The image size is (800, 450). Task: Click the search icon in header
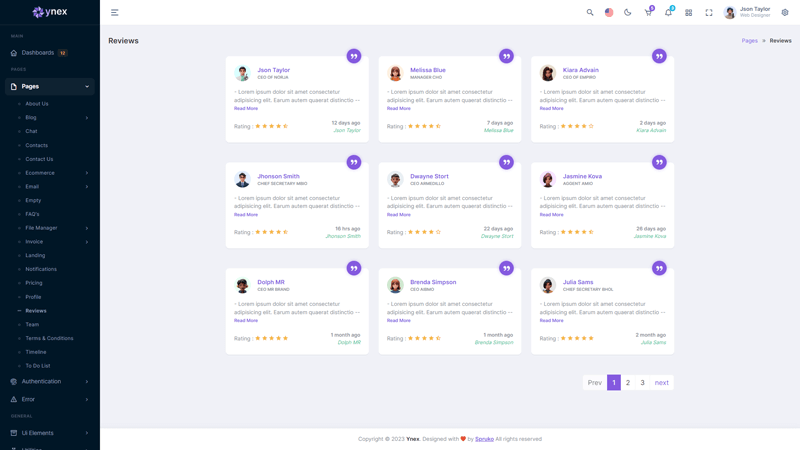point(590,13)
